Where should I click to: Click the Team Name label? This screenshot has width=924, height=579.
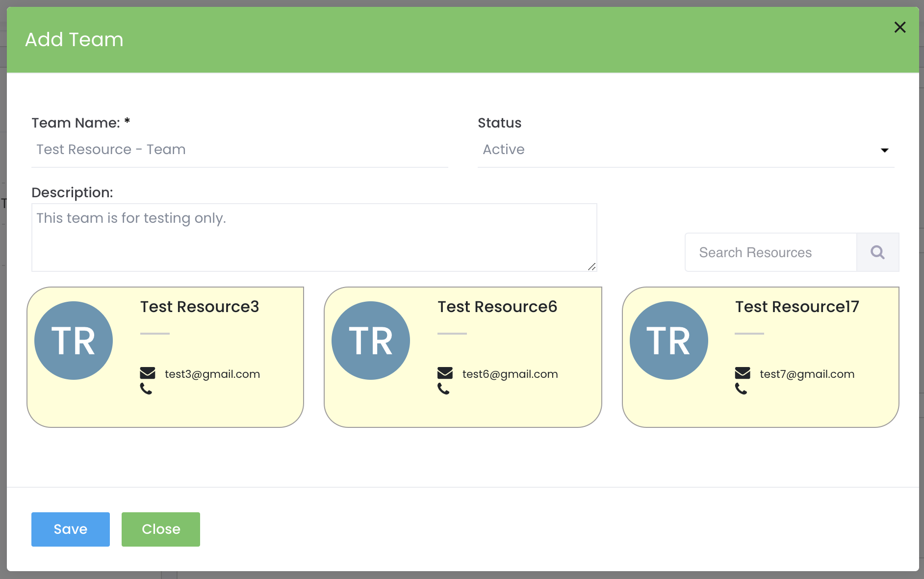coord(81,123)
